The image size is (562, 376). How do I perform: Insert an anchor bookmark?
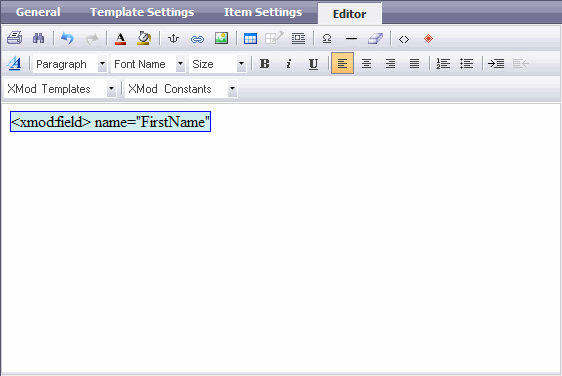tap(173, 38)
